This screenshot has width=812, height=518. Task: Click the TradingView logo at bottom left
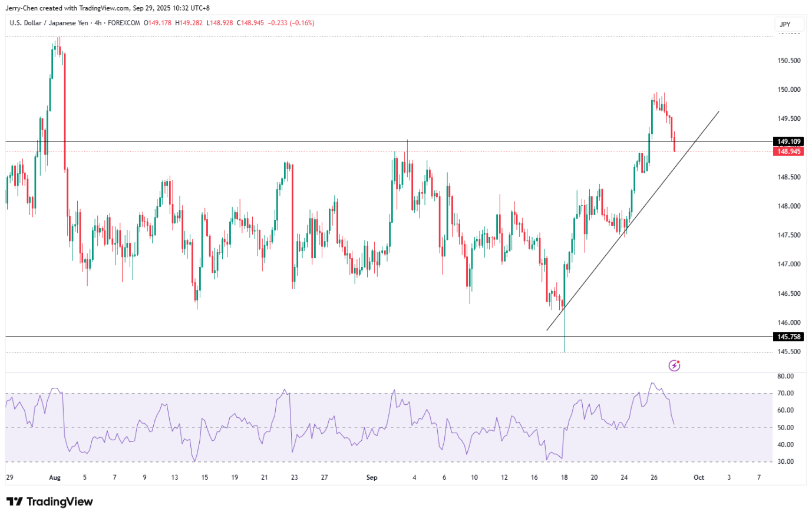click(49, 501)
